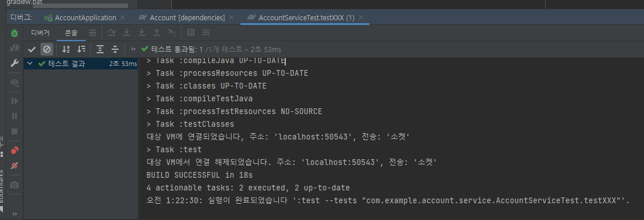Expand more actions chevrons in left sidebar
The width and height of the screenshot is (644, 220).
click(x=15, y=214)
